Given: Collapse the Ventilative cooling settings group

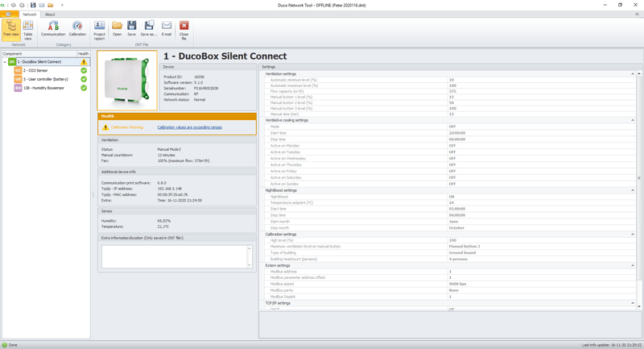Looking at the screenshot, I should (633, 120).
